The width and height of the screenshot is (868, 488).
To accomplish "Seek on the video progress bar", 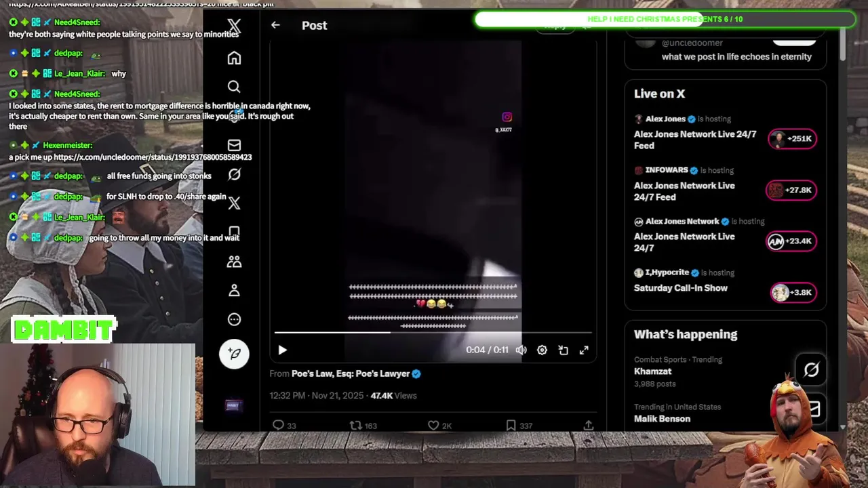I will coord(433,332).
